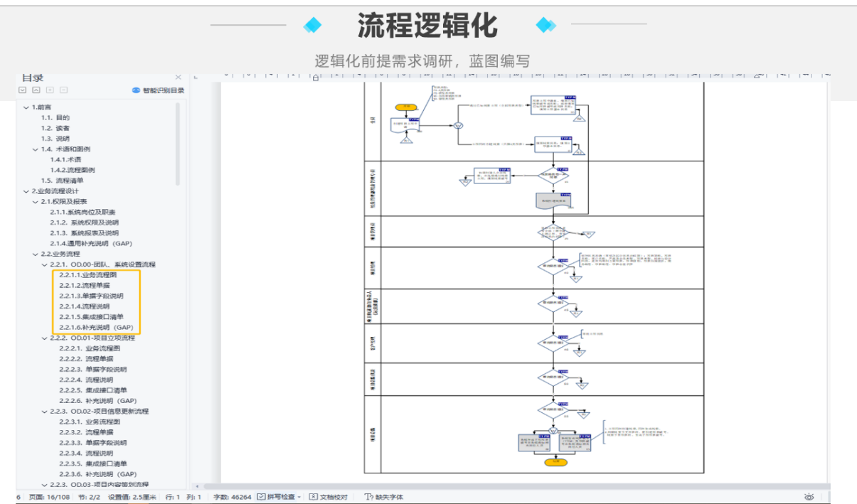The width and height of the screenshot is (857, 504).
Task: Collapse the 1.前言 outline section
Action: click(26, 107)
